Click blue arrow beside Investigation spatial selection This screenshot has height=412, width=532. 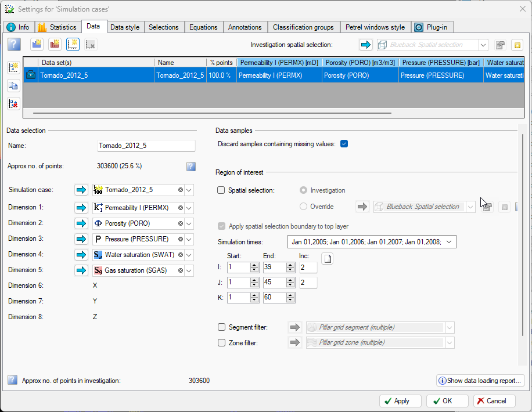pos(366,45)
